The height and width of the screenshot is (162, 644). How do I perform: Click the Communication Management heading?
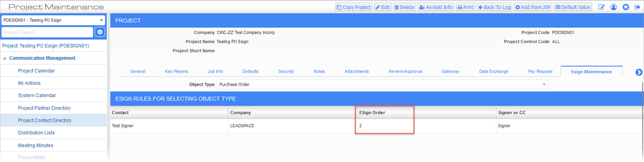pyautogui.click(x=42, y=58)
